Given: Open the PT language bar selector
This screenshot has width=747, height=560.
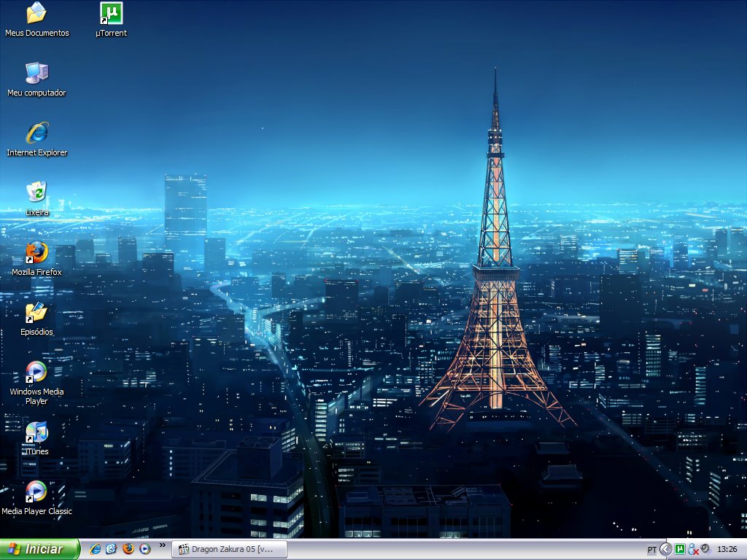Looking at the screenshot, I should (x=651, y=549).
